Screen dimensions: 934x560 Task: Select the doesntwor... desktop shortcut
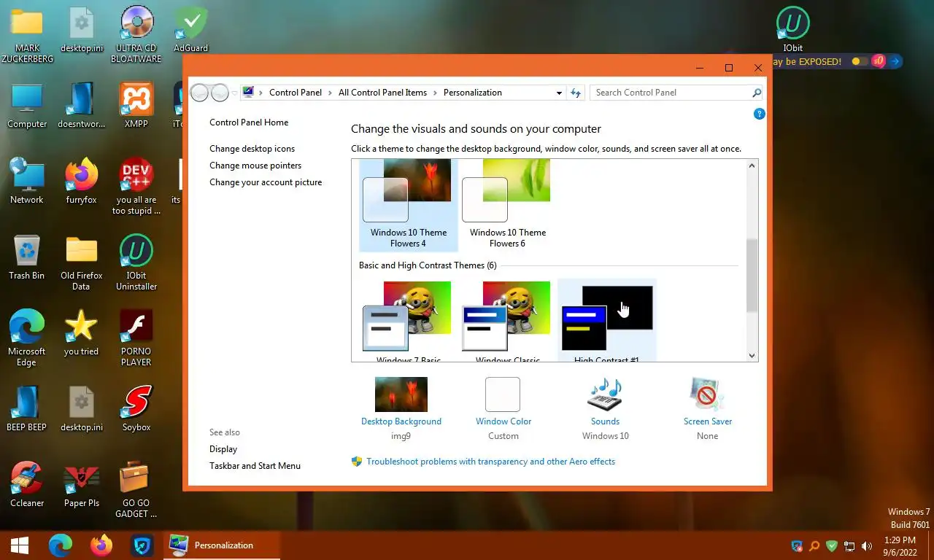click(x=81, y=106)
